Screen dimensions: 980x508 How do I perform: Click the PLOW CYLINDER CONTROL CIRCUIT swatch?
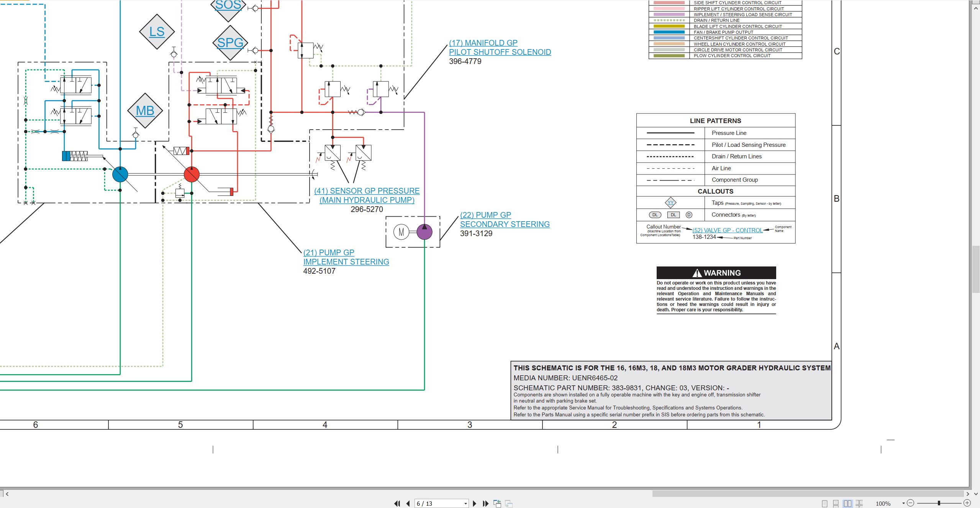pos(669,56)
